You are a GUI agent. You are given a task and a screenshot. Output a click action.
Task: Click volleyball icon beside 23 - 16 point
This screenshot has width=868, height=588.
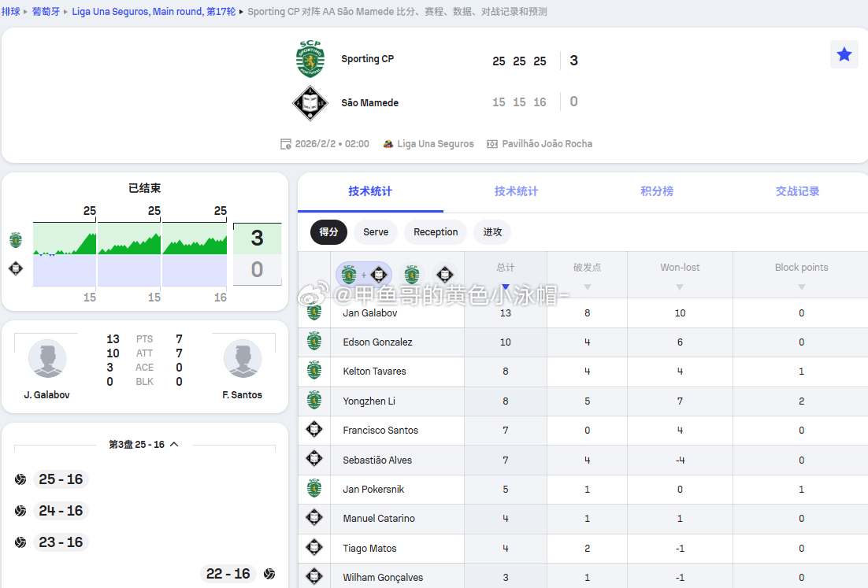tap(20, 542)
